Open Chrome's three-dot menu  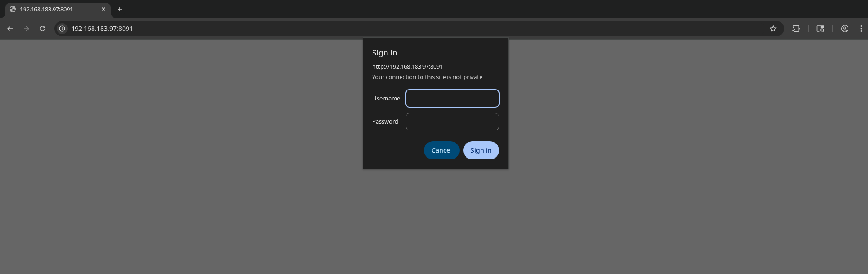click(861, 29)
